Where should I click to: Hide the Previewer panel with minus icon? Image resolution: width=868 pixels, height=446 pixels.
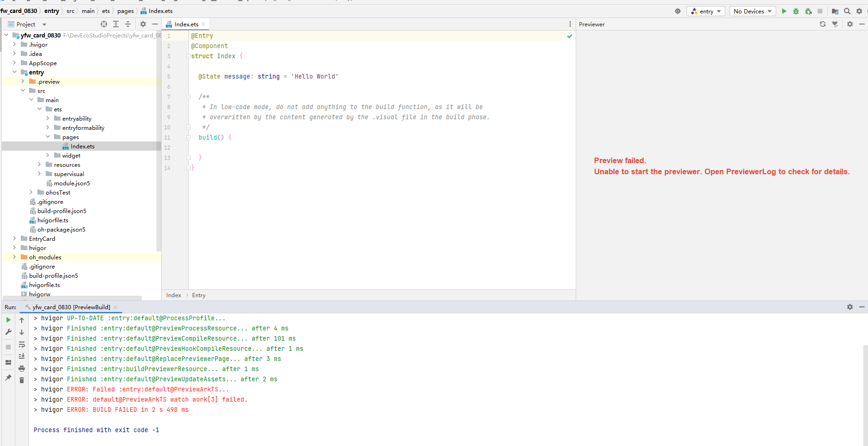(862, 24)
